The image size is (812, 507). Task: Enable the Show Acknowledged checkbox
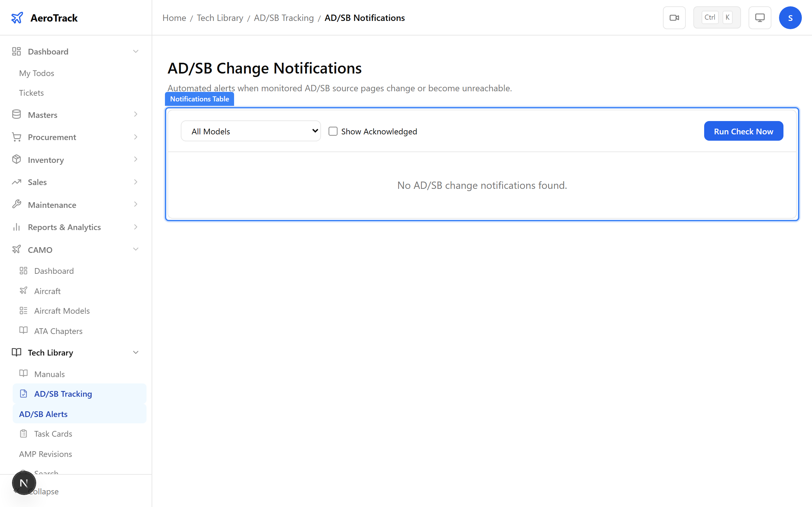click(x=332, y=131)
